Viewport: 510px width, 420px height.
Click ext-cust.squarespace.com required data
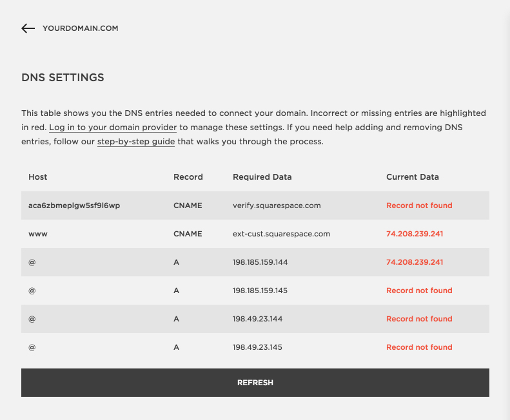282,234
